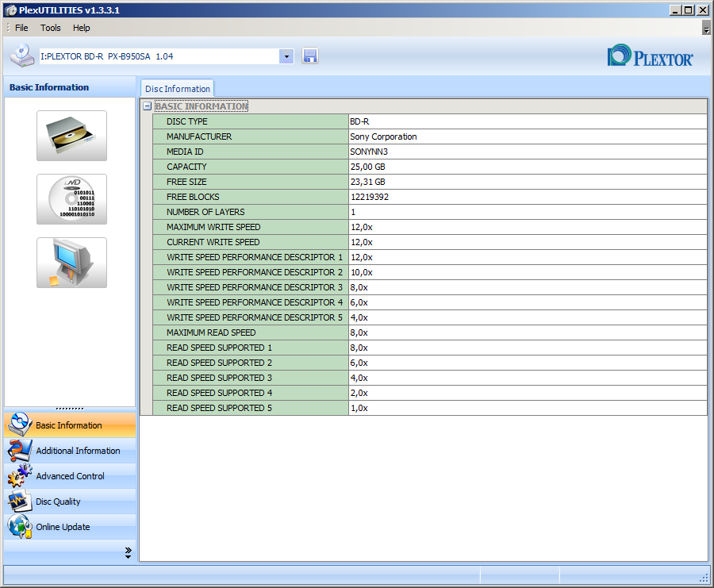The height and width of the screenshot is (588, 714).
Task: Click the Plextor logo
Action: [651, 56]
